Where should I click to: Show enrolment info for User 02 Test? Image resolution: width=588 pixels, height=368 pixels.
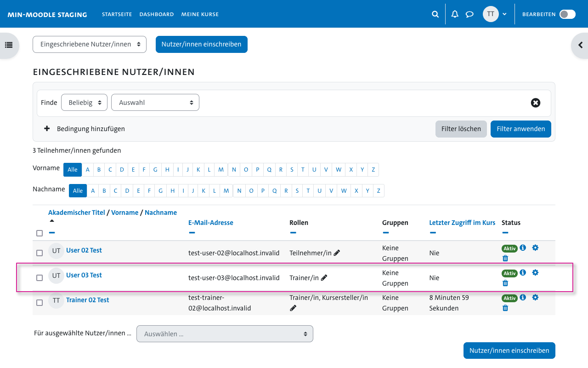[523, 247]
